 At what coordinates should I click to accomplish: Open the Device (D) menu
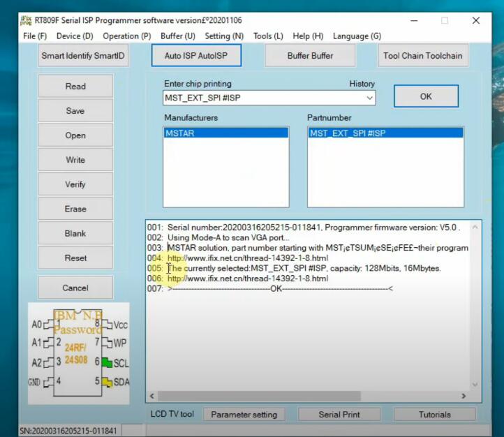tap(75, 36)
